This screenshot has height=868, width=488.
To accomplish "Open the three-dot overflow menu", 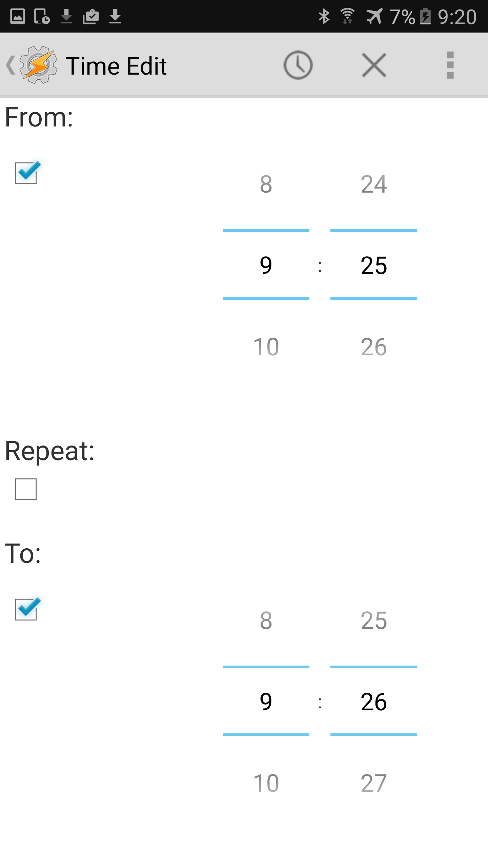I will [x=450, y=65].
